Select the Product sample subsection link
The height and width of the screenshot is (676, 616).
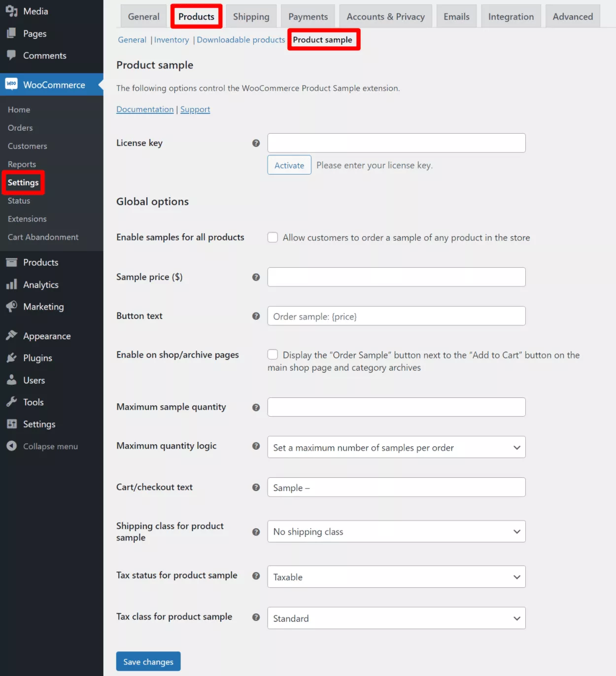[323, 39]
